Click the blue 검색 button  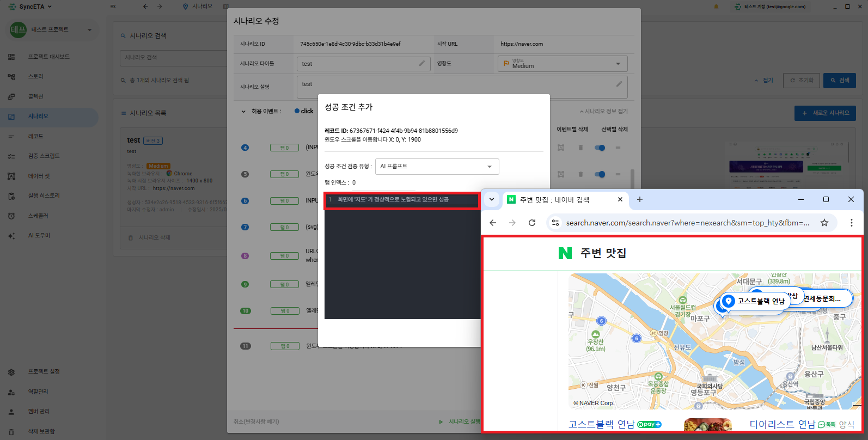point(840,81)
